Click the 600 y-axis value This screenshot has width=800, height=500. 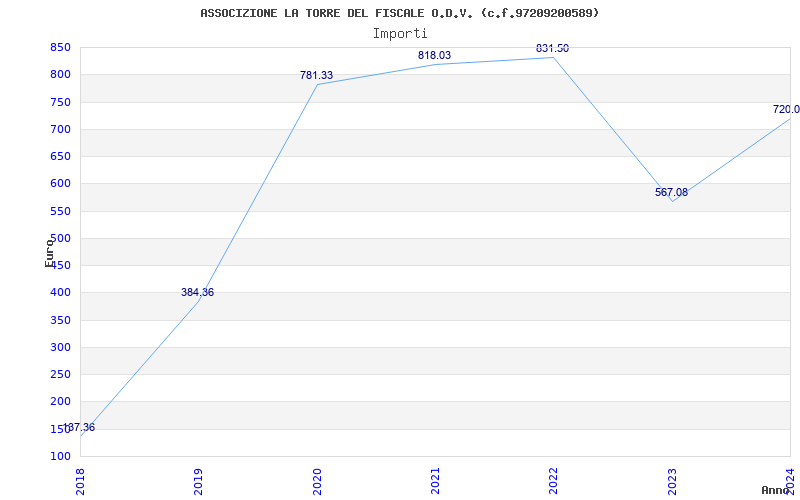pyautogui.click(x=60, y=184)
